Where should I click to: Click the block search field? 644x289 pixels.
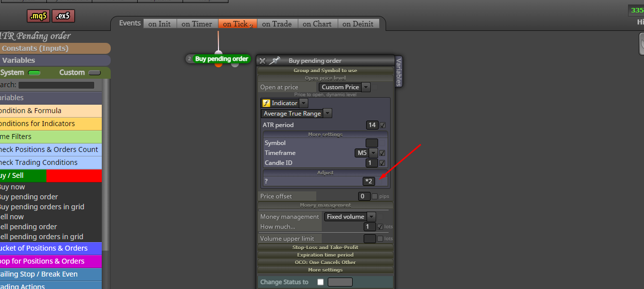pyautogui.click(x=56, y=85)
